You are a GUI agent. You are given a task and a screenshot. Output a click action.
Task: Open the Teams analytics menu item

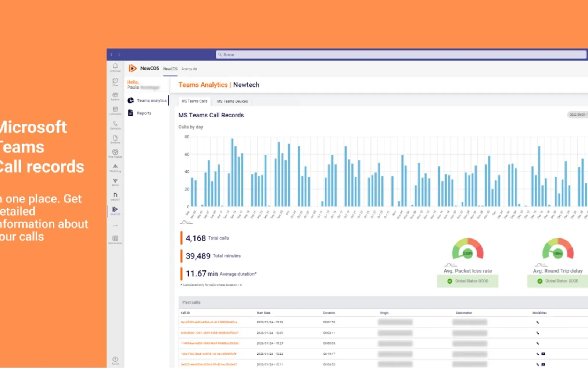(x=147, y=100)
